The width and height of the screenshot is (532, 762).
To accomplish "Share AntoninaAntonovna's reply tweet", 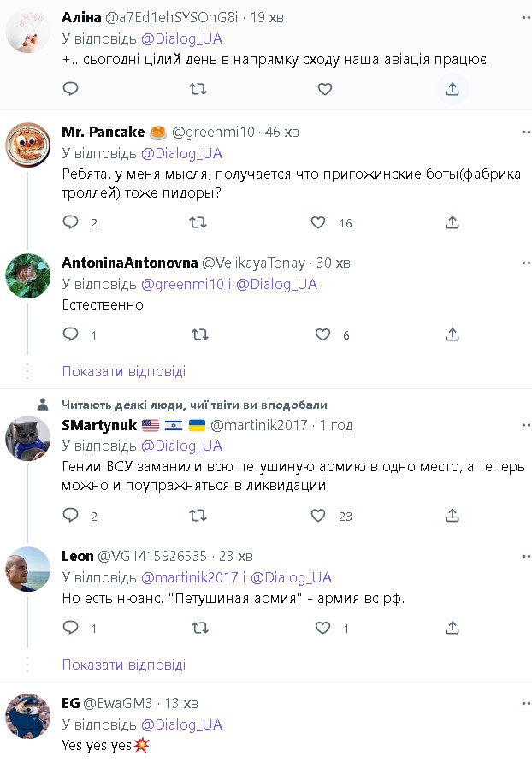I will coord(452,334).
